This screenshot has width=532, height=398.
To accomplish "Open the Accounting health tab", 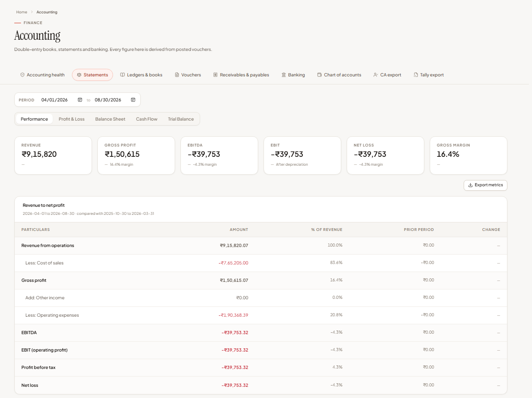I will click(x=42, y=75).
